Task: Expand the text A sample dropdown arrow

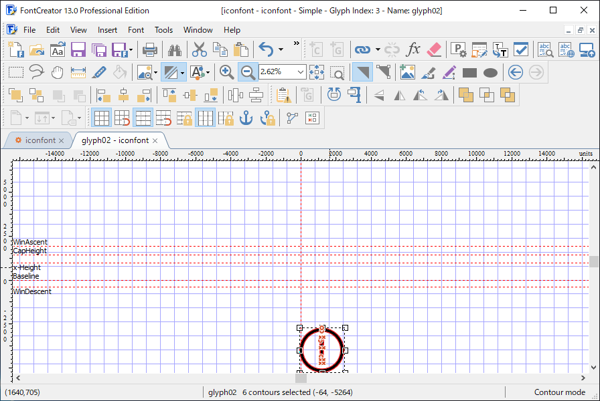Action: [x=208, y=72]
